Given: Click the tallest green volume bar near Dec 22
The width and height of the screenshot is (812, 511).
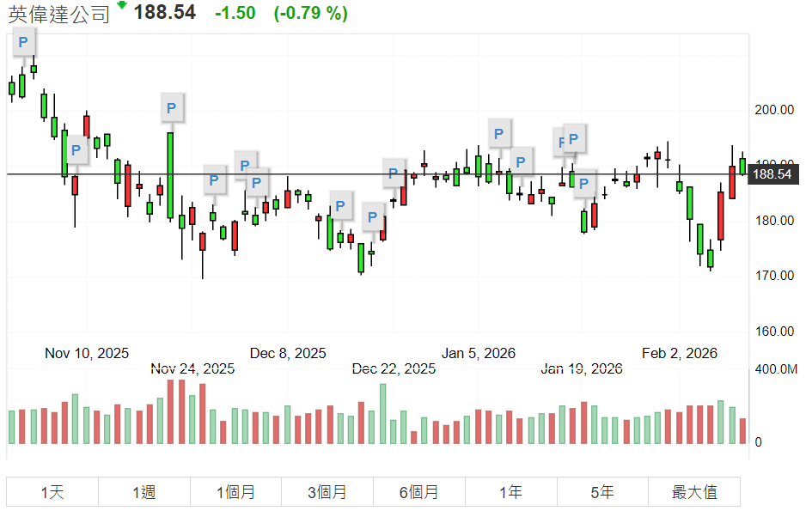Looking at the screenshot, I should (x=382, y=414).
